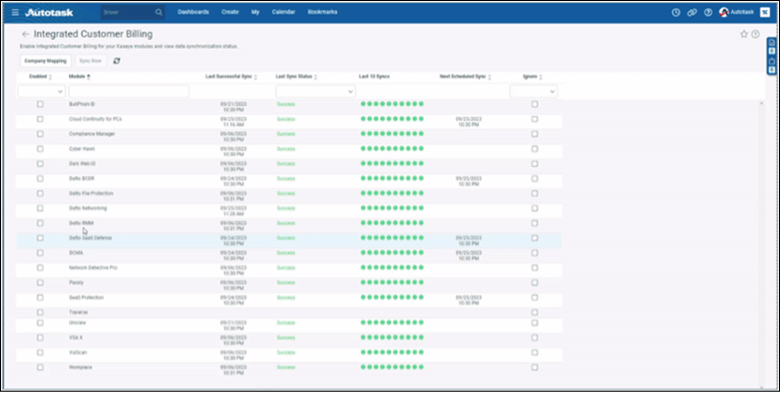Screen dimensions: 780x393
Task: Click the Autotask logo
Action: tap(49, 12)
